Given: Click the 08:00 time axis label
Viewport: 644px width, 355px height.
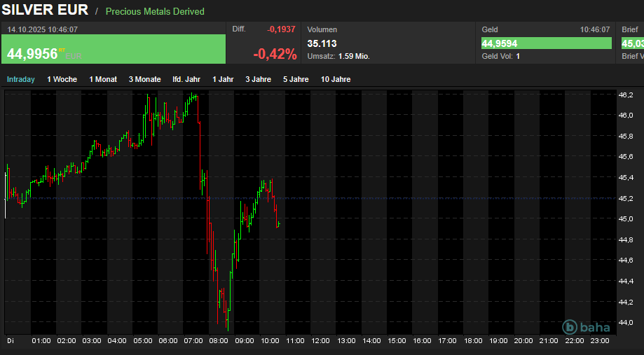Looking at the screenshot, I should [x=219, y=340].
